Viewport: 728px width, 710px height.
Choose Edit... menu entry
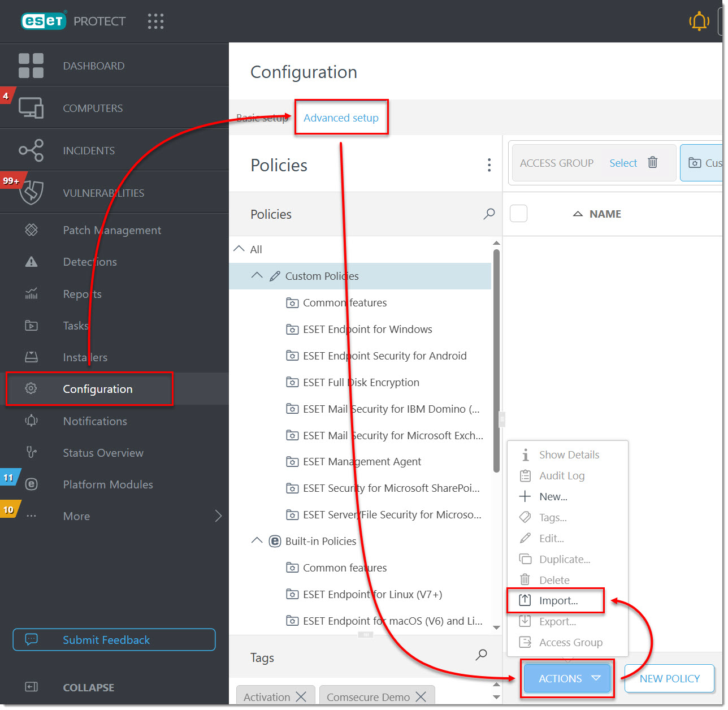pyautogui.click(x=567, y=538)
